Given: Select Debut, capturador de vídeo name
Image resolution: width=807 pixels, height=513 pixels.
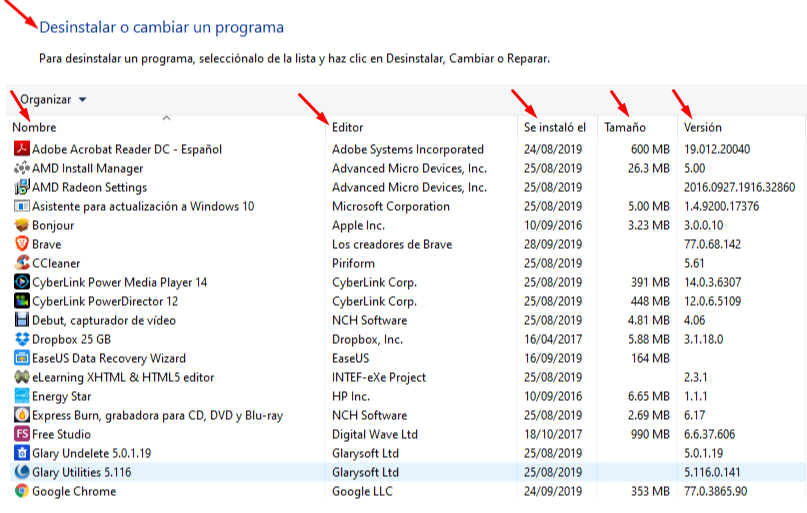Looking at the screenshot, I should pos(104,321).
